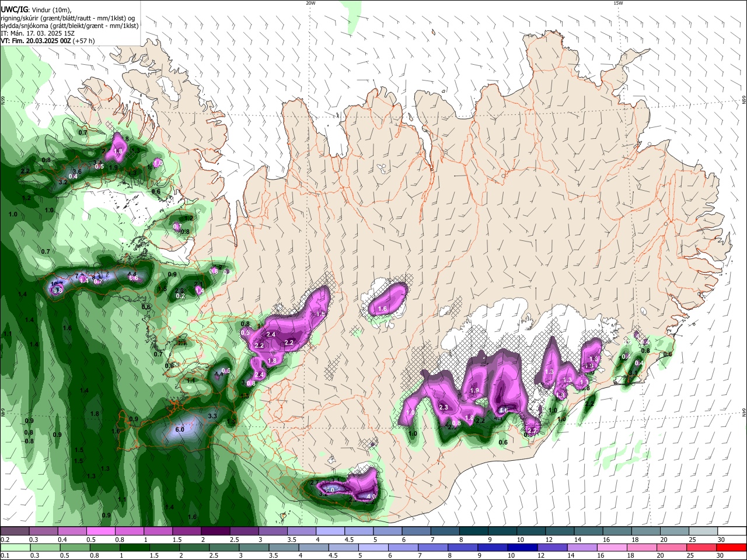Screen dimensions: 747x560
Task: Click the dark teal swatch labeled 8 in snow scale
Action: [473, 531]
